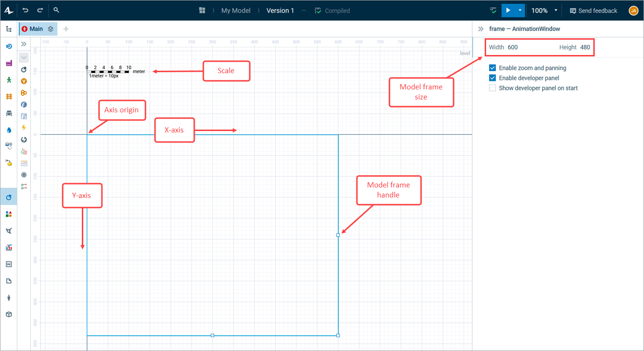Open the Fluid library droplet palette
Viewport: 644px width, 351px height.
tap(9, 130)
